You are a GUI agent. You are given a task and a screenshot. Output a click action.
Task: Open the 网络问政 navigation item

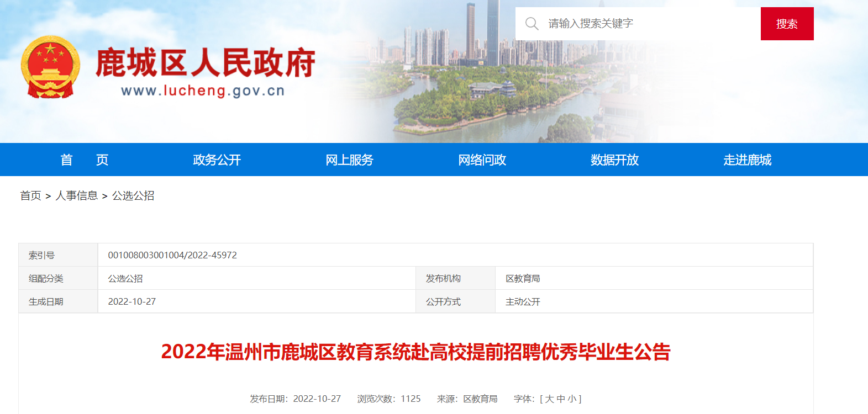click(x=482, y=160)
